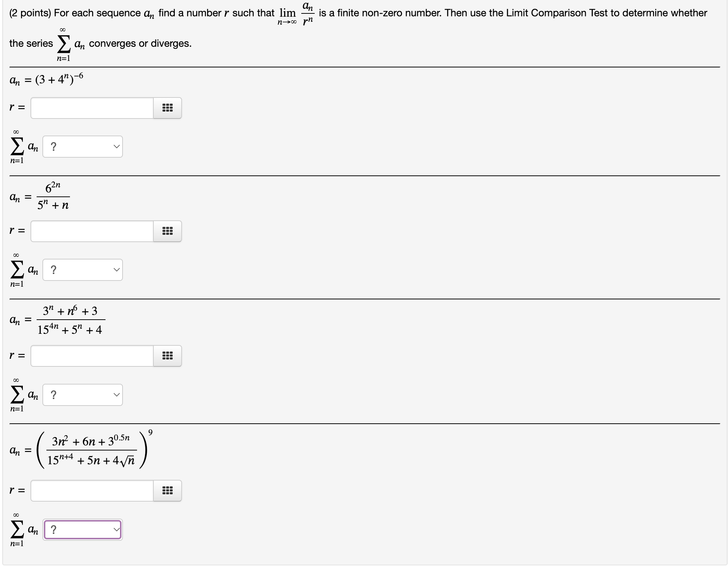Viewport: 728px width, 569px height.
Task: Open the purple-outlined dropdown for the final series
Action: point(82,529)
